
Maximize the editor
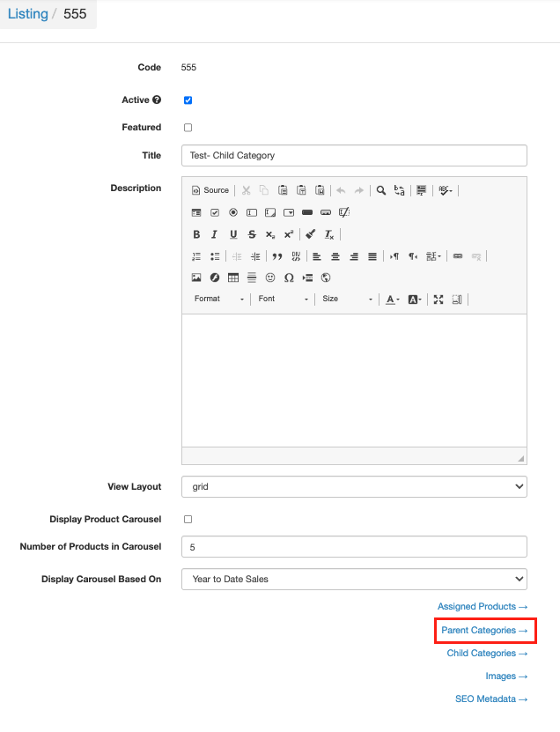coord(438,299)
